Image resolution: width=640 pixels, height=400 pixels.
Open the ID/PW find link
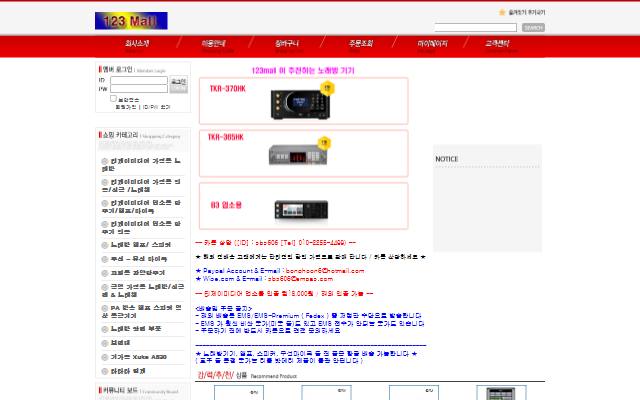(x=156, y=107)
